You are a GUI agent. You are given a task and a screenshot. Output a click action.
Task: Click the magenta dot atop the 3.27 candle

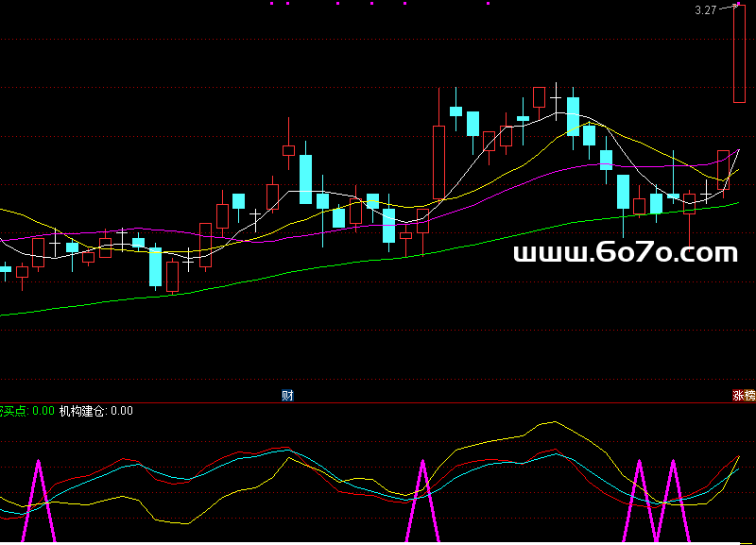coord(736,4)
